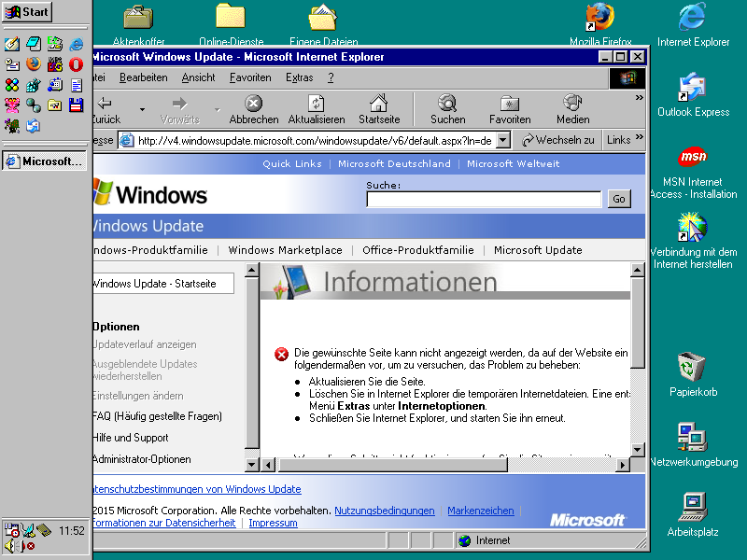Open the Zurück history dropdown arrow
The image size is (747, 560).
[142, 110]
